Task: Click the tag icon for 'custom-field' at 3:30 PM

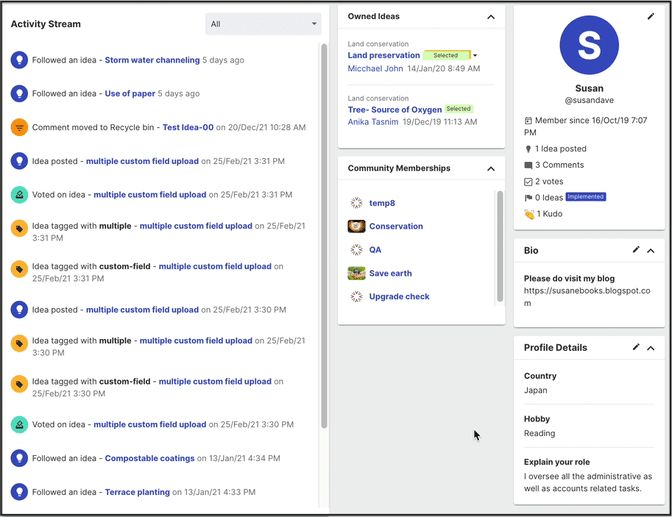Action: [19, 384]
